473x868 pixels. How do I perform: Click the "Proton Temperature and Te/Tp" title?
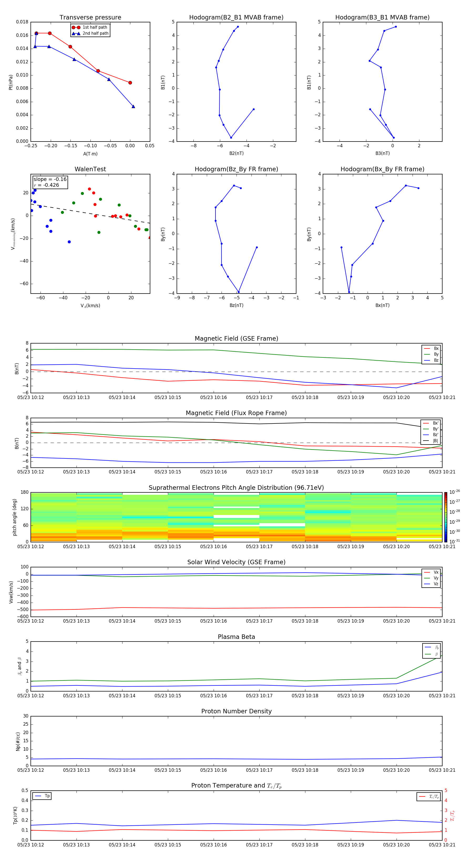coord(236,786)
